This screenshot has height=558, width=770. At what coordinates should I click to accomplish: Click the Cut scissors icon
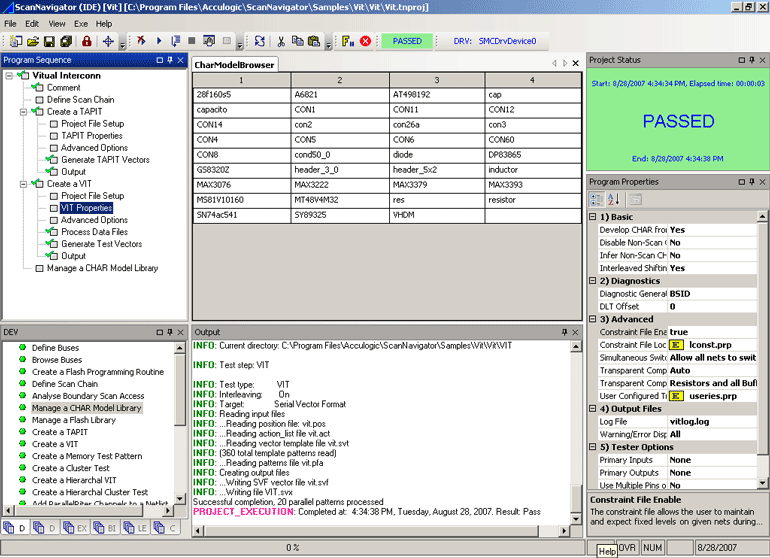pos(281,41)
